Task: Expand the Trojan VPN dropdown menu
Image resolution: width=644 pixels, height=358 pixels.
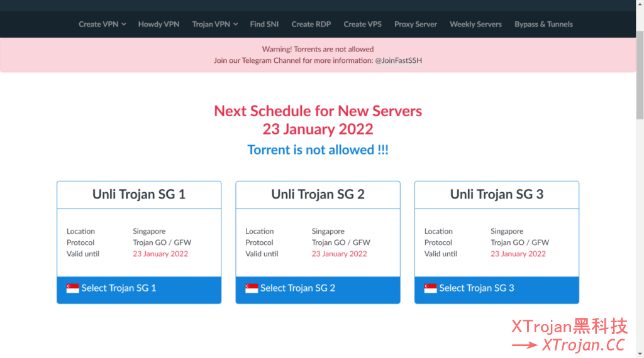Action: click(214, 24)
